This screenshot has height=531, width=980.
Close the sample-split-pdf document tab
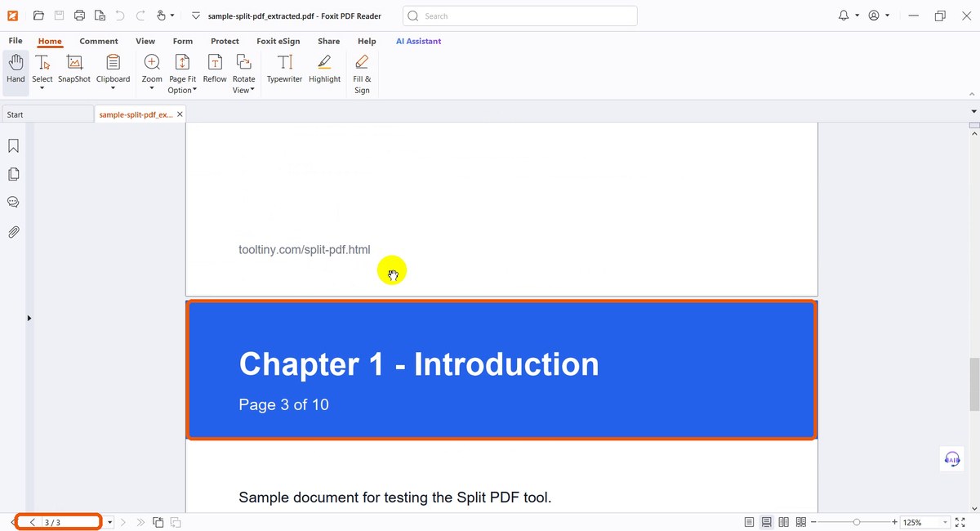[180, 114]
